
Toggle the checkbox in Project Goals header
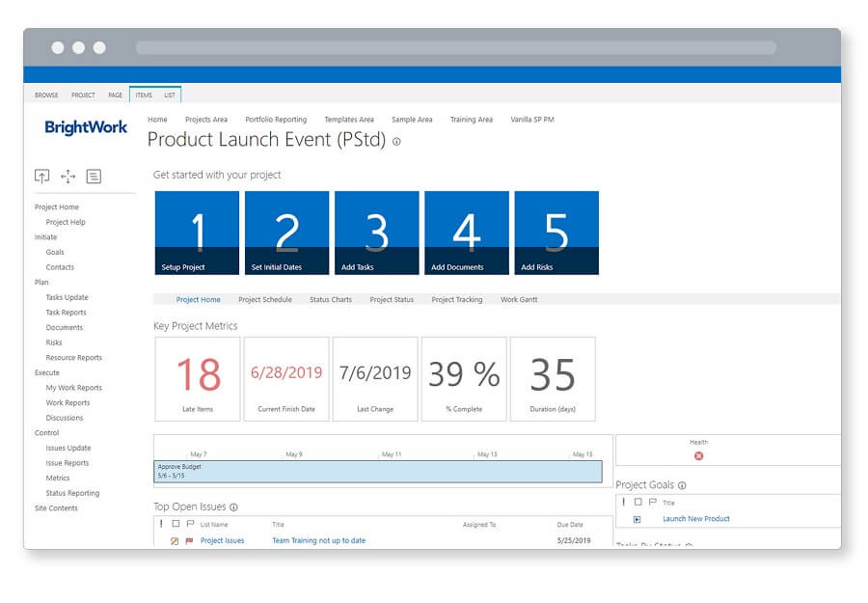[637, 503]
